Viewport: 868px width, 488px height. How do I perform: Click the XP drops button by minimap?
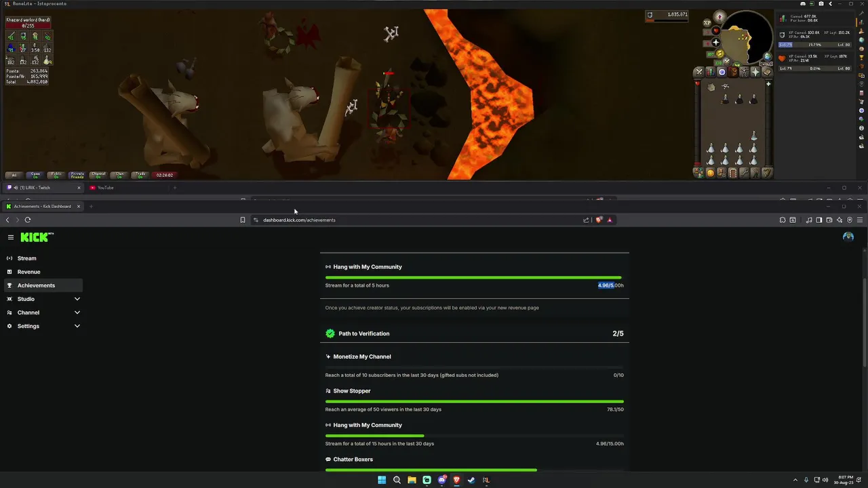pos(707,22)
